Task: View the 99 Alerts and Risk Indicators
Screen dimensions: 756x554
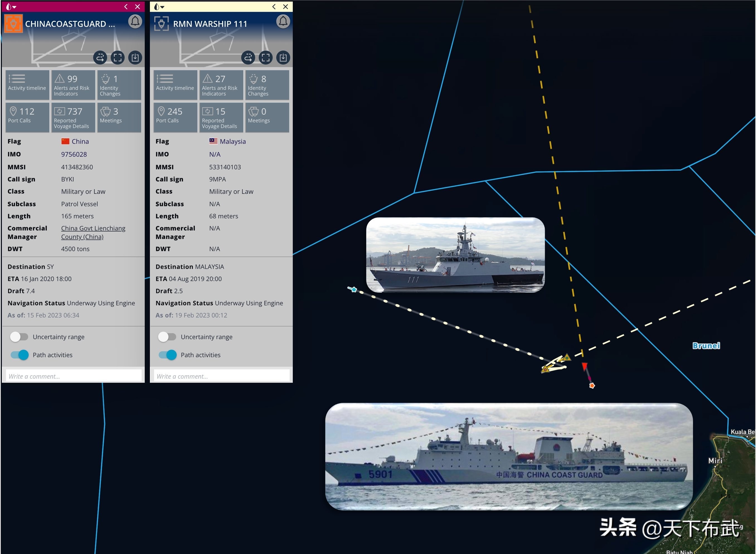Action: coord(73,85)
